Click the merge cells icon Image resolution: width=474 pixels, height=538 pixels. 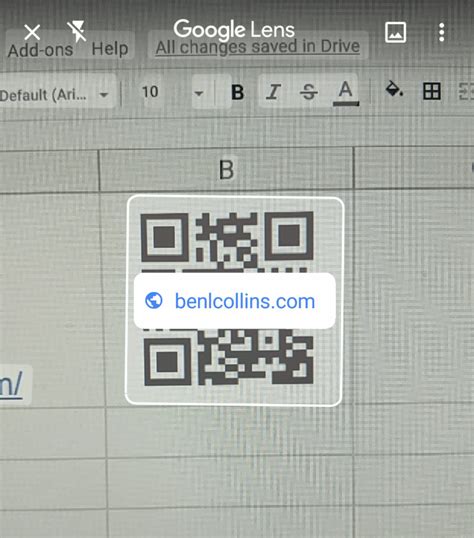click(x=467, y=91)
